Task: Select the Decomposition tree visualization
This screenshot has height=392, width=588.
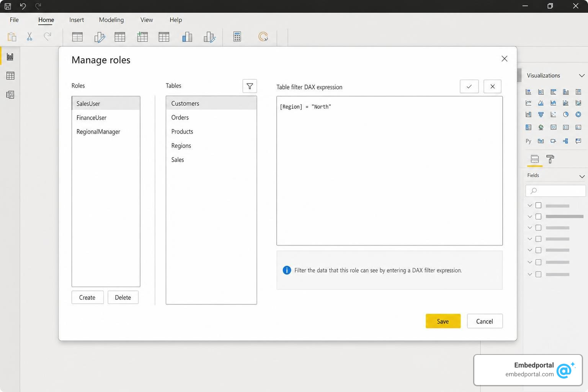Action: click(566, 141)
